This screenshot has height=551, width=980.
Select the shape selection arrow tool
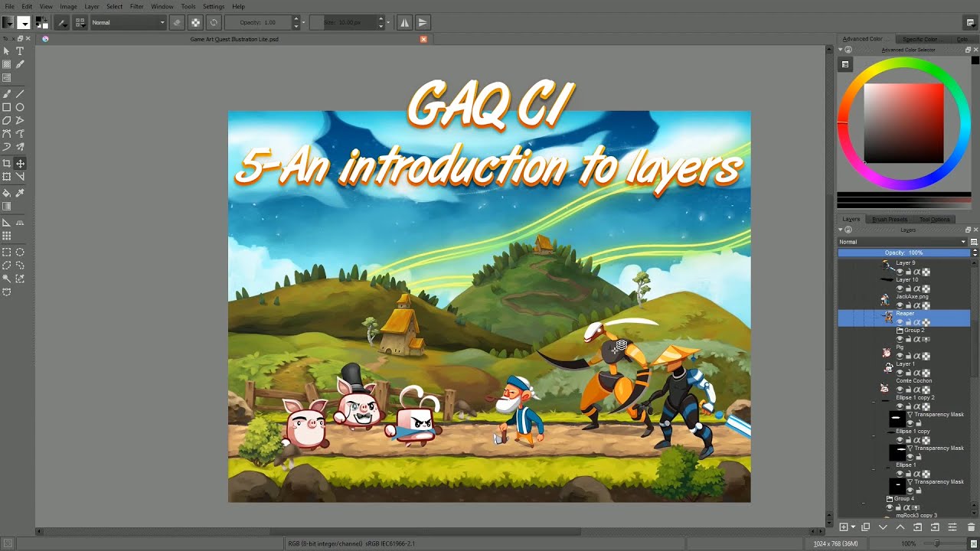(7, 51)
